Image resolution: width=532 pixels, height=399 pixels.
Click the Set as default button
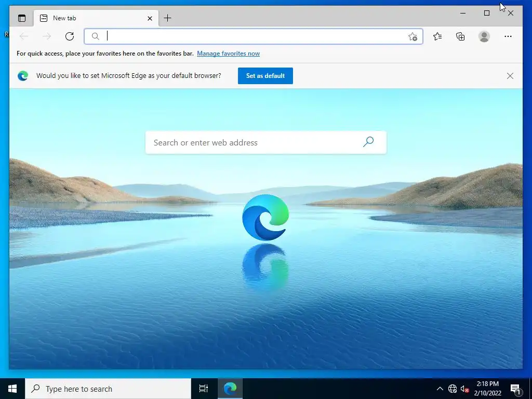[x=265, y=76]
